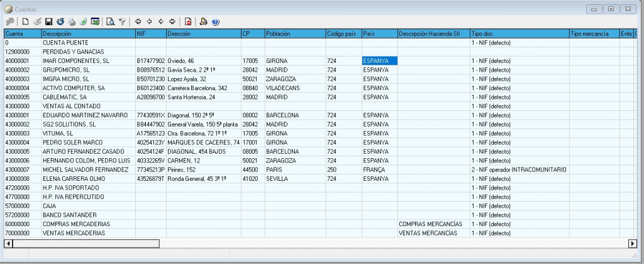Click the horizontal scrollbar right arrow
The image size is (644, 264).
point(633,244)
